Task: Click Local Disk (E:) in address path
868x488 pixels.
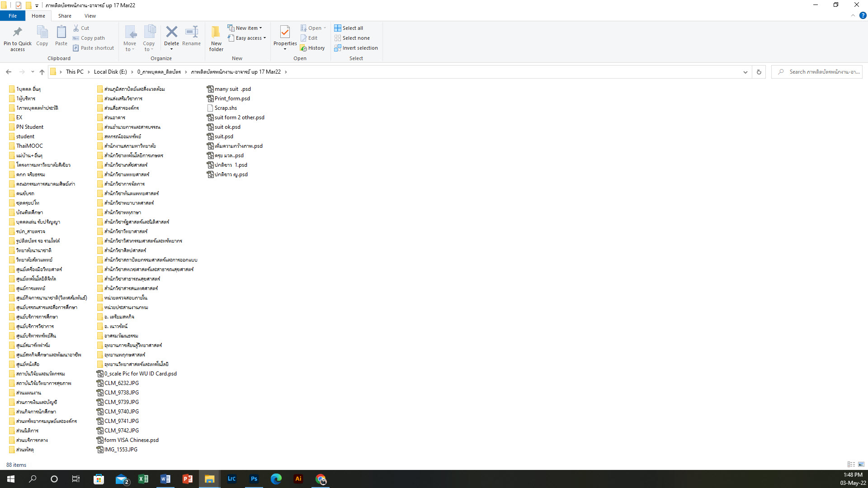Action: pos(110,72)
